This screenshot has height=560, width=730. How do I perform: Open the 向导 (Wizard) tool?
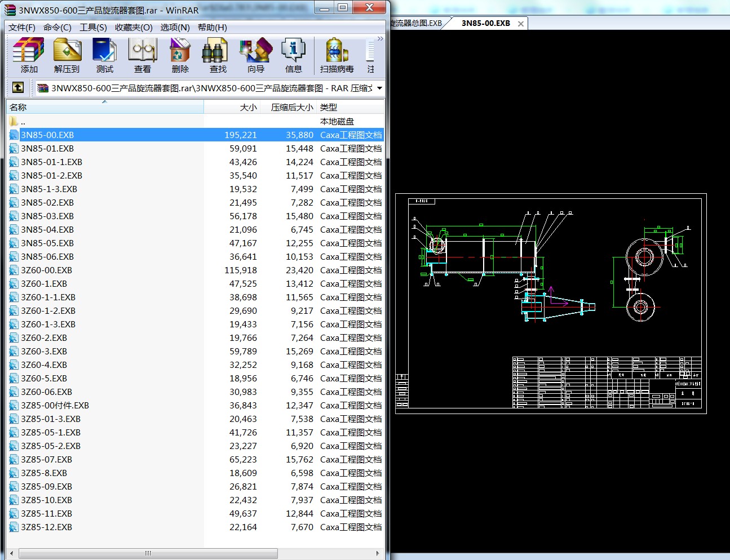(256, 55)
